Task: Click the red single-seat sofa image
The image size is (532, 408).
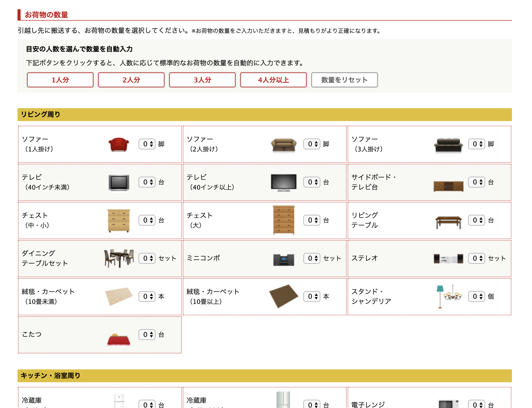Action: (118, 144)
